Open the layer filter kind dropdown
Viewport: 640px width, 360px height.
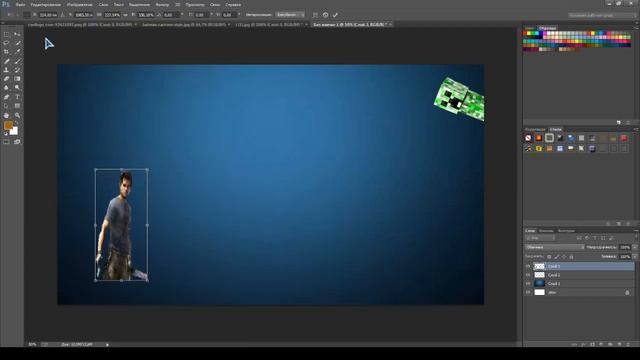click(540, 238)
